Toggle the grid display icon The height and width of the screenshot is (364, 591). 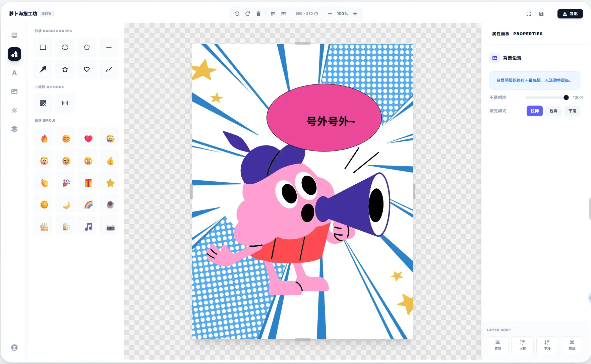[273, 14]
